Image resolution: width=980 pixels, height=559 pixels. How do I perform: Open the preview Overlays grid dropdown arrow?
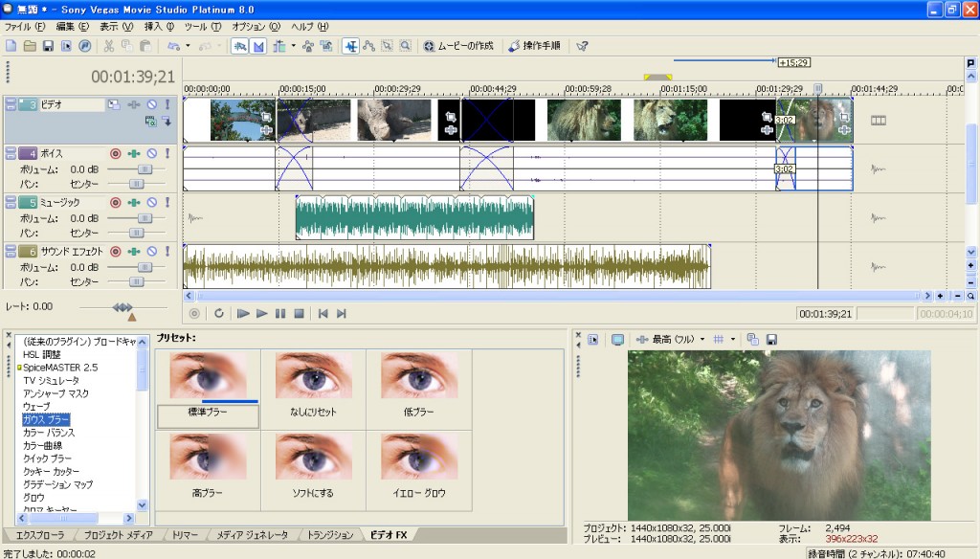733,339
